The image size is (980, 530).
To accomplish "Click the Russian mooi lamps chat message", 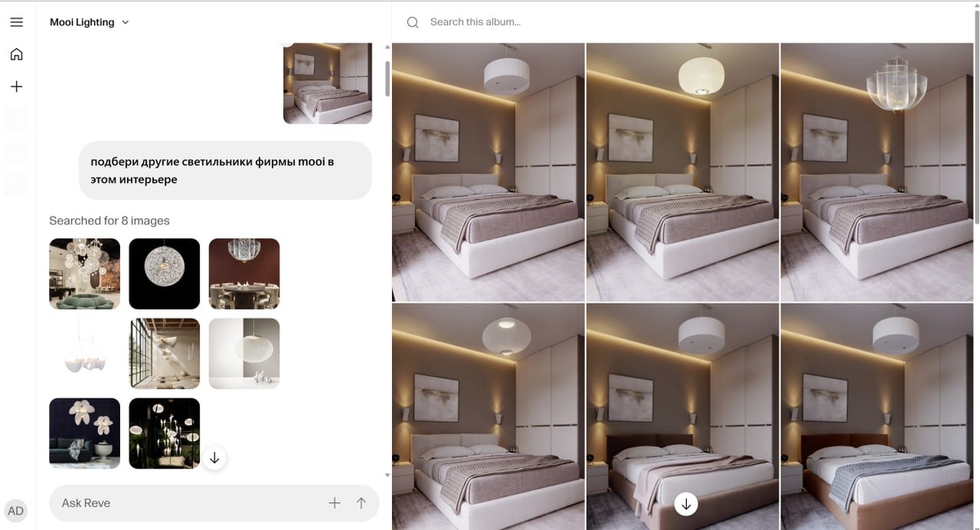I will tap(225, 171).
